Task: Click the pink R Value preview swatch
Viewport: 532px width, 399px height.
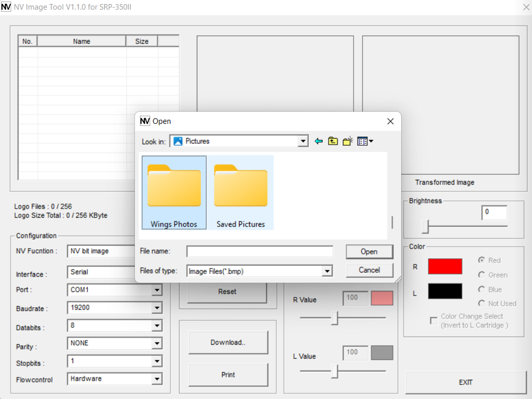Action: (x=382, y=298)
